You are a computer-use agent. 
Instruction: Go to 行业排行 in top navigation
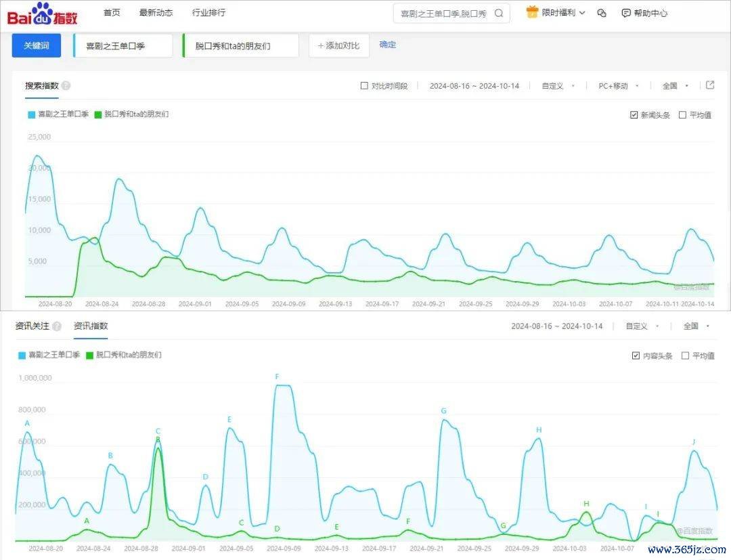point(208,13)
